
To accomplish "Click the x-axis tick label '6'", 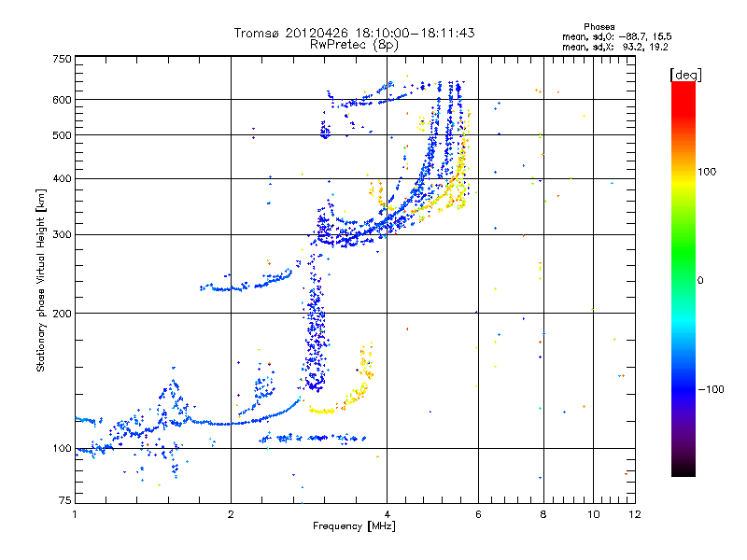I will coord(478,514).
